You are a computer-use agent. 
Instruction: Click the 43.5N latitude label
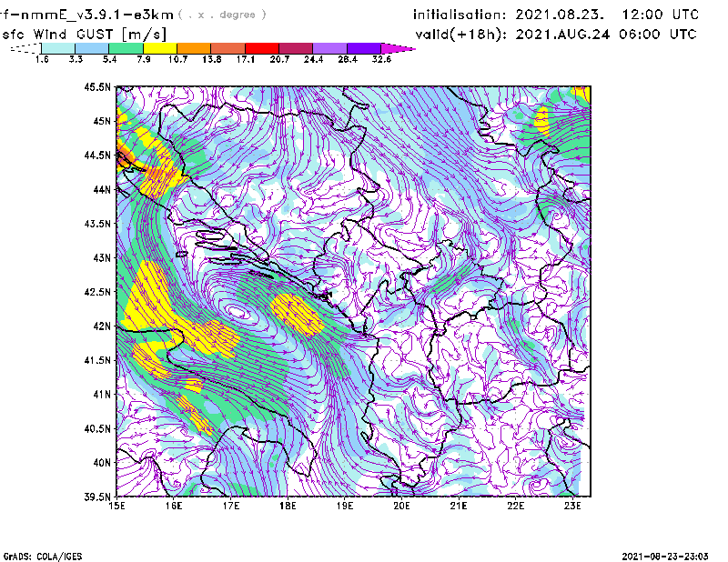(97, 224)
